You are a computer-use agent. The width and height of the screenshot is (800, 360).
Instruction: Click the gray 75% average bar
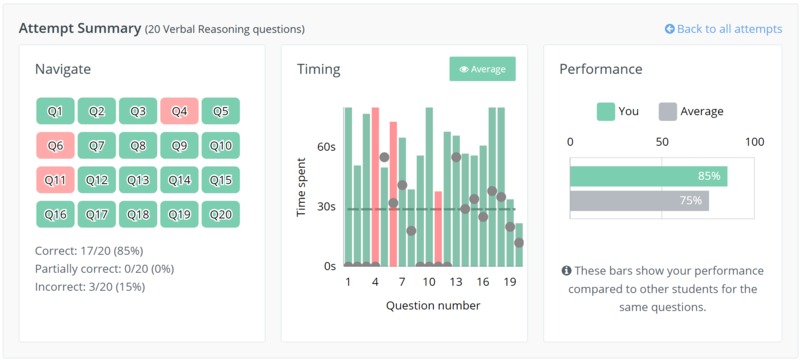(x=639, y=200)
